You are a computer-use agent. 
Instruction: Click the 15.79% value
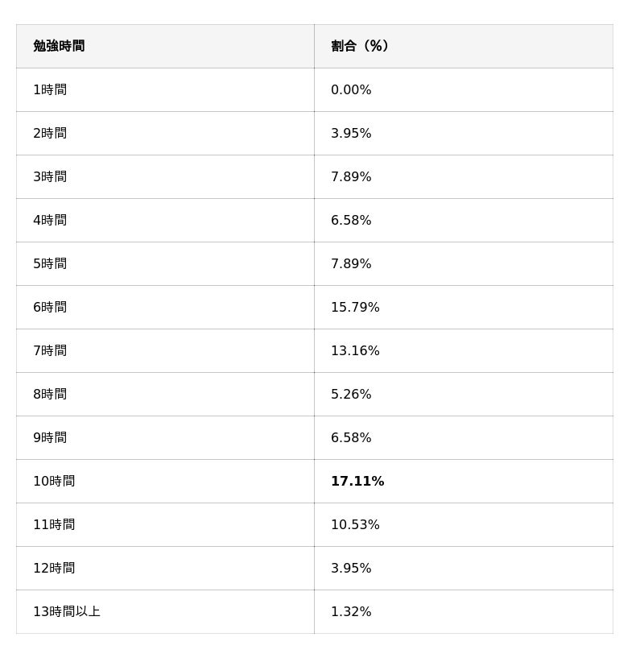[x=355, y=308]
